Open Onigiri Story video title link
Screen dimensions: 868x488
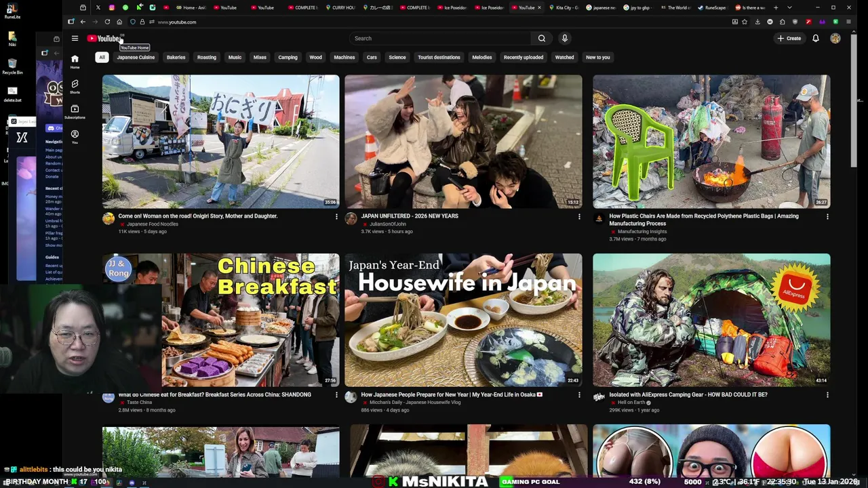[198, 216]
